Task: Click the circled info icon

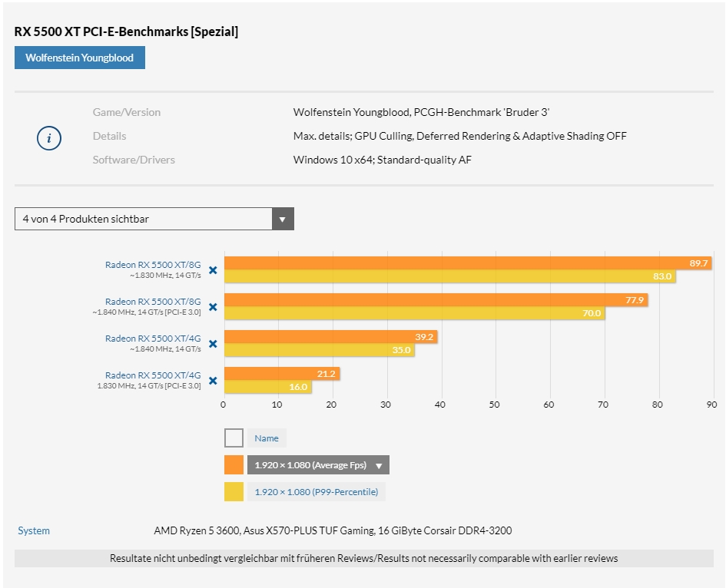Action: 49,138
